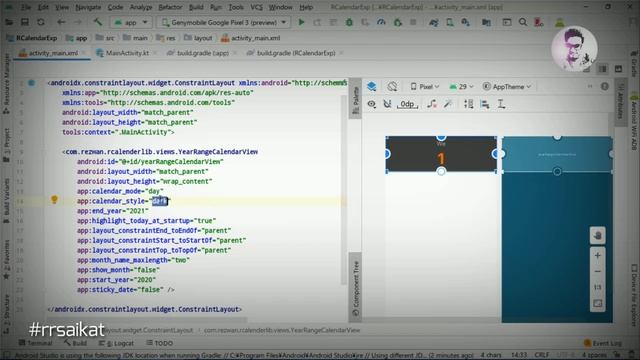Select the activity_main.xml editor tab
Image resolution: width=640 pixels, height=360 pixels.
pos(52,53)
